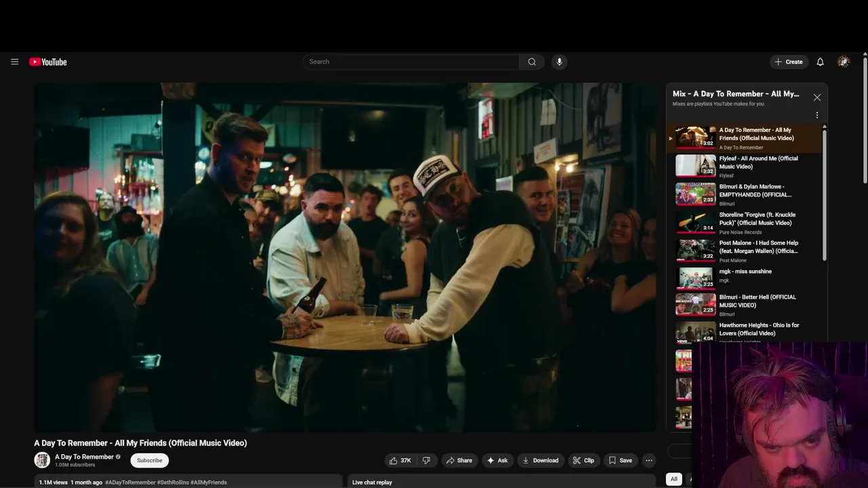Save video to a playlist
This screenshot has width=868, height=488.
[x=620, y=460]
